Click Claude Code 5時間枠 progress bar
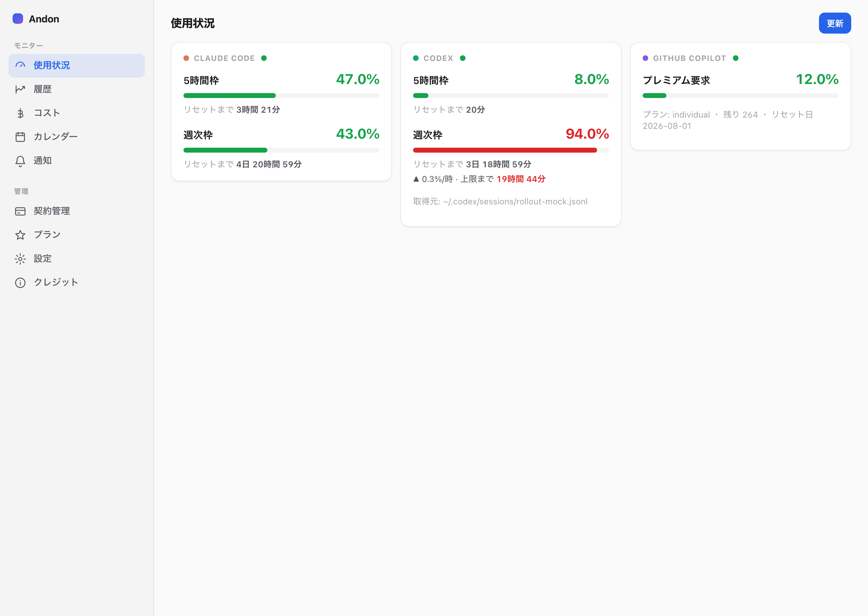The image size is (868, 616). click(281, 96)
